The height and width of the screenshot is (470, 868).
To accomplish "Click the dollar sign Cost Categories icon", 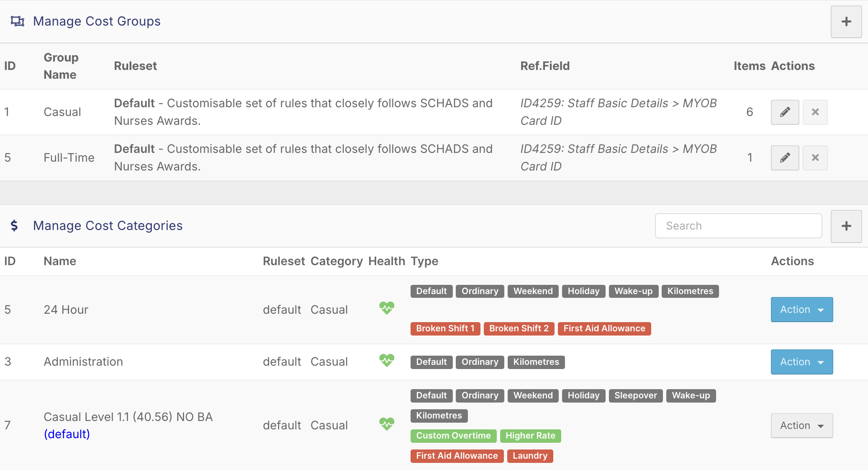I will click(14, 226).
